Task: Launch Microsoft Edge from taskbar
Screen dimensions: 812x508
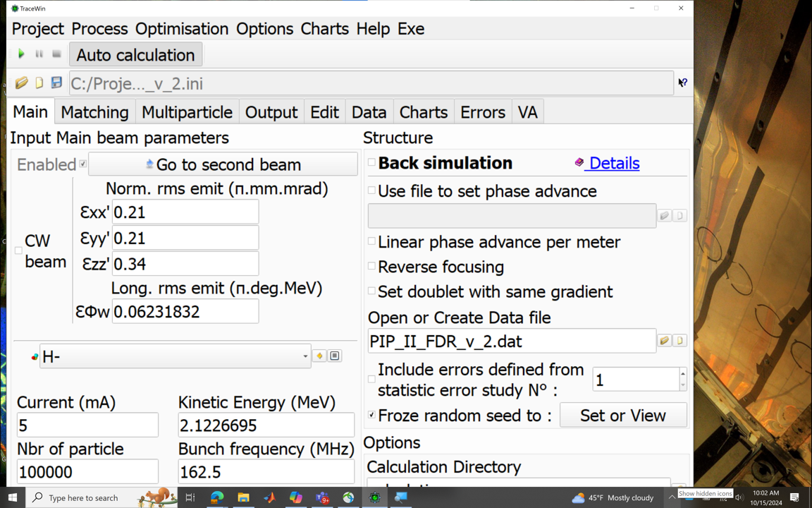Action: [217, 497]
